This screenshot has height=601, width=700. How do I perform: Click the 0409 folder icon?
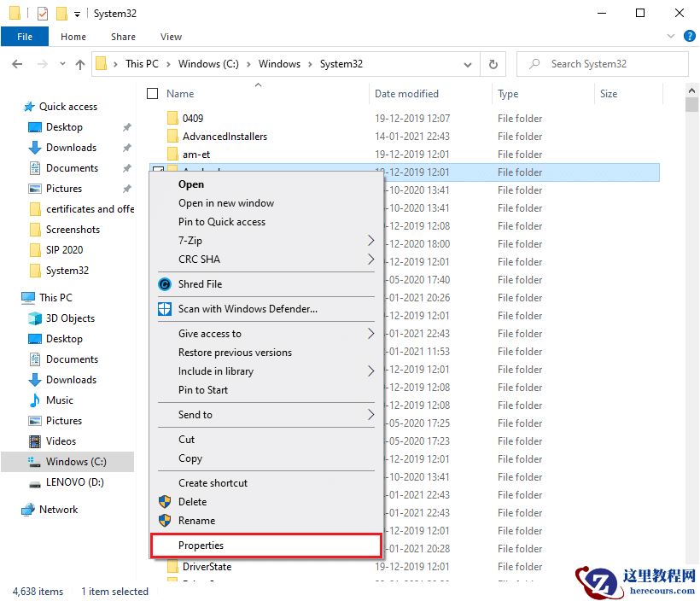pos(172,118)
